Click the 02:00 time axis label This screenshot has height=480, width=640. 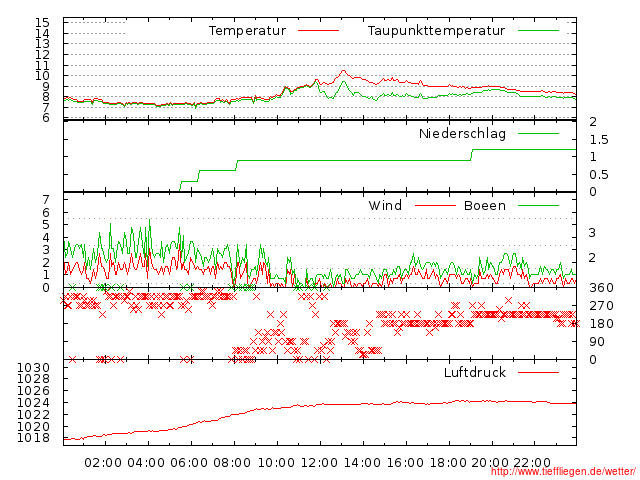[103, 463]
